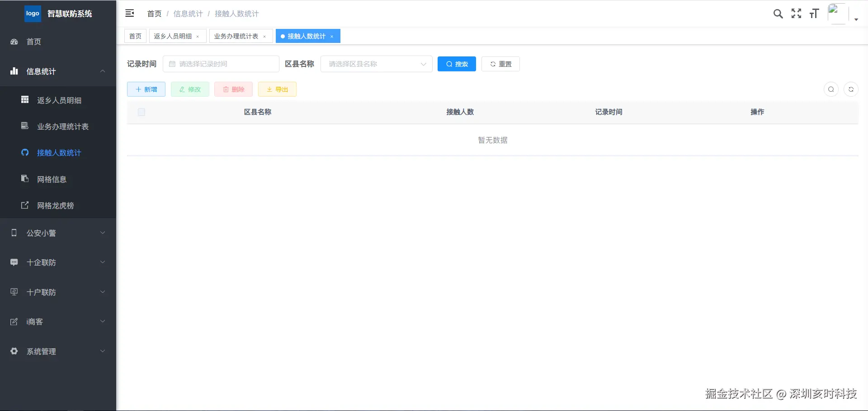Open 返乡人员明细 in the sidebar
Image resolution: width=868 pixels, height=411 pixels.
click(58, 100)
